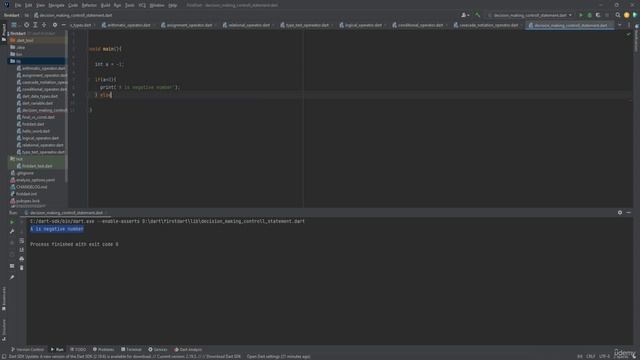640x360 pixels.
Task: Click the Structure side tool window tab
Action: pos(4,330)
